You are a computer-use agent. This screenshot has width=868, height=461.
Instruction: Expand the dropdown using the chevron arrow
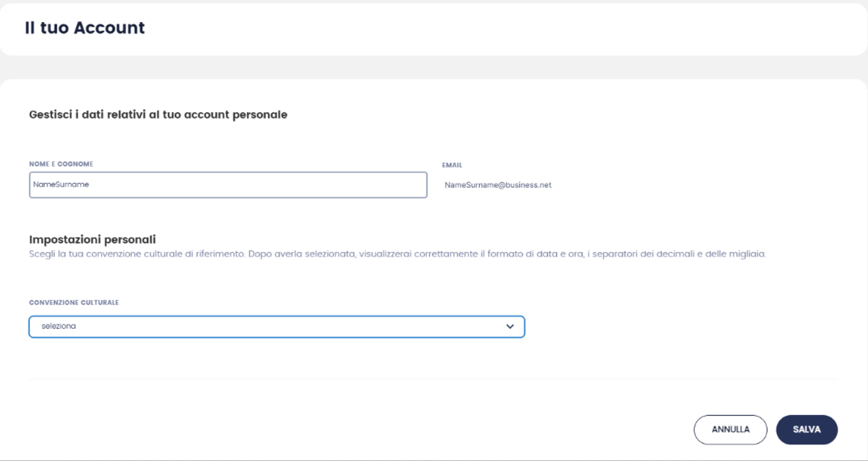[x=510, y=326]
